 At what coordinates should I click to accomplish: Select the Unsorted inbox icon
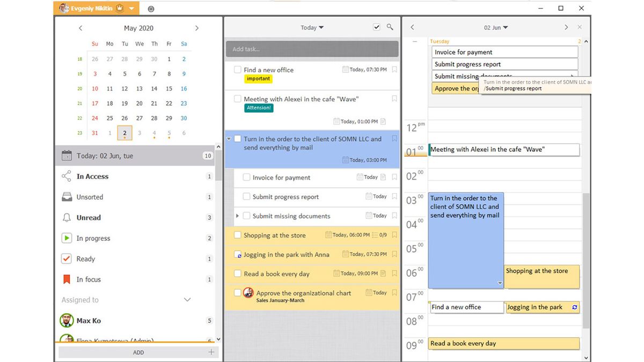pos(67,197)
